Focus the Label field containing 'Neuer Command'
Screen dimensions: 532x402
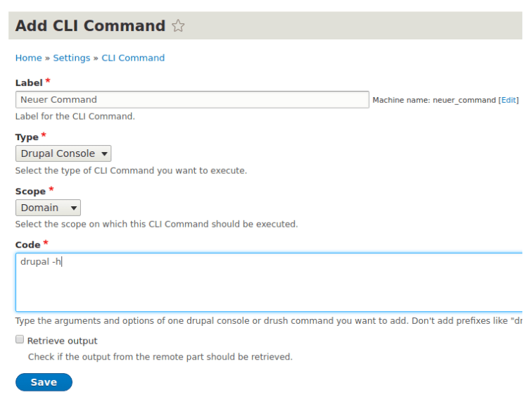191,99
